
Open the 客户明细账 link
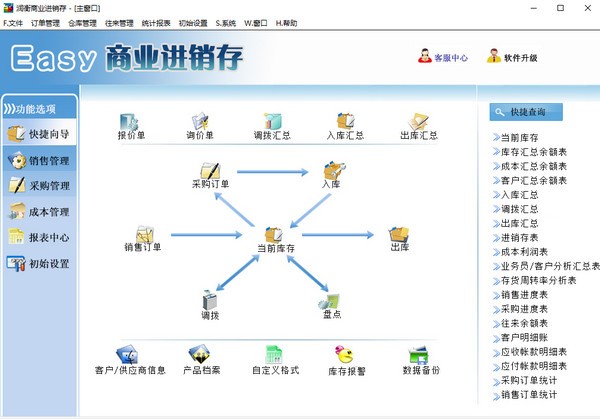[520, 337]
